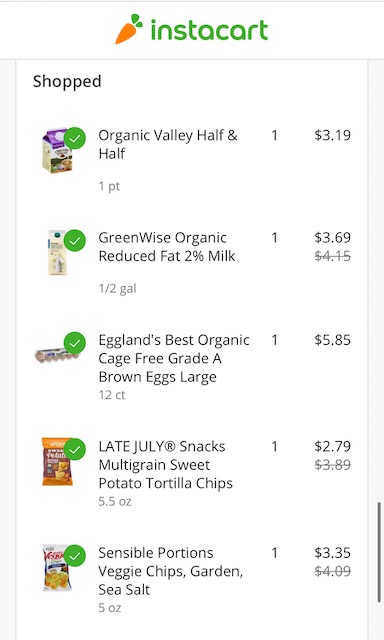Click the green checkmark on Eggland's Best eggs

[x=75, y=343]
